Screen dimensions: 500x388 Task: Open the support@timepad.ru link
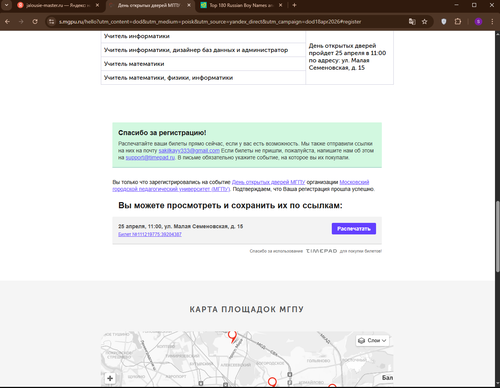coord(150,158)
